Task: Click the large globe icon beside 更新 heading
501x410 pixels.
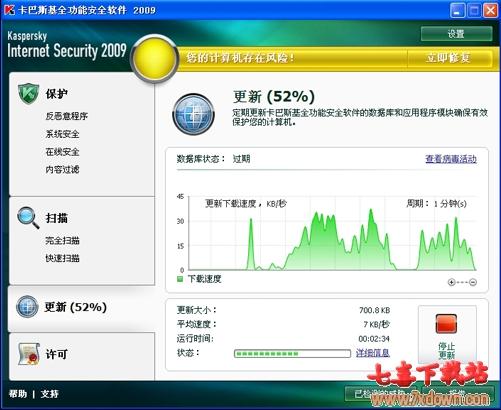Action: click(x=193, y=114)
